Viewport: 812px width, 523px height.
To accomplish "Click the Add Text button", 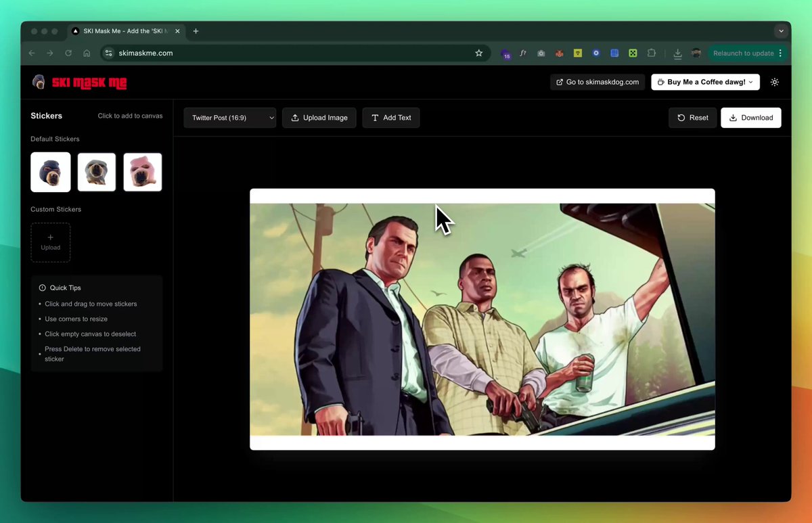I will click(x=391, y=118).
